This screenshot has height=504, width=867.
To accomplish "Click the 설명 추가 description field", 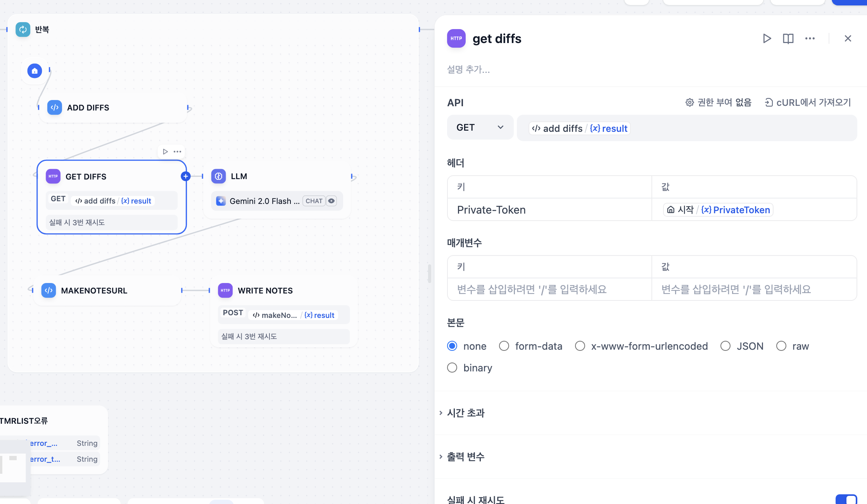I will click(x=468, y=69).
